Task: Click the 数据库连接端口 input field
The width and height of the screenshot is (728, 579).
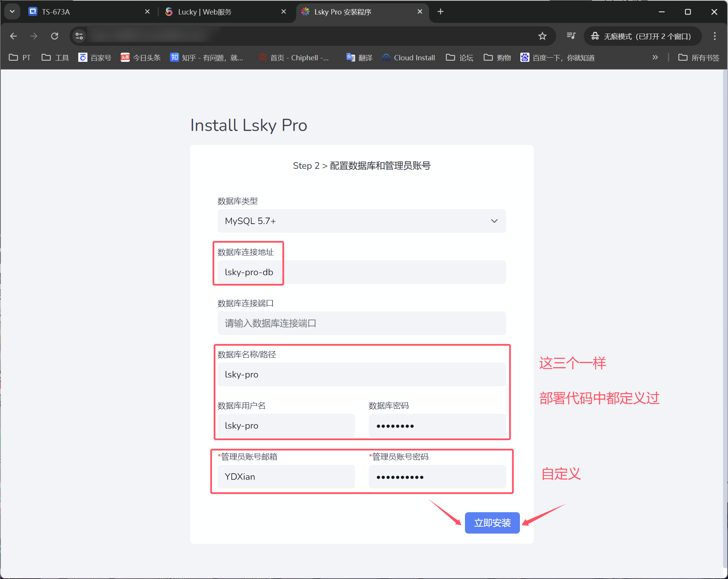Action: coord(362,323)
